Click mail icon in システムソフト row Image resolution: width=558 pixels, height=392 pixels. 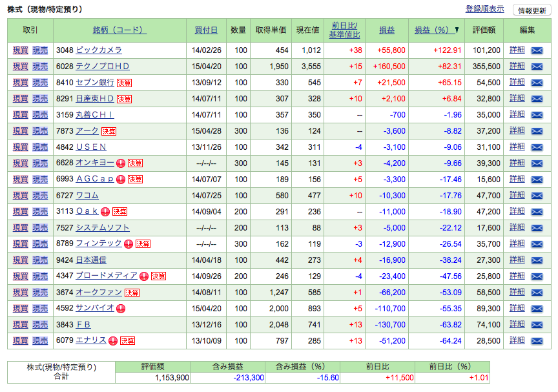pos(537,228)
